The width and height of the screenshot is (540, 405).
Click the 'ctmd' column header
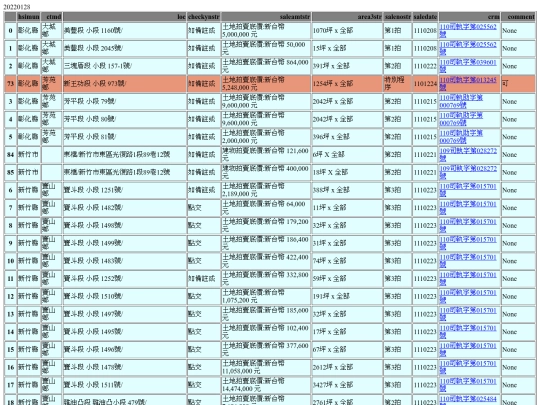[52, 17]
